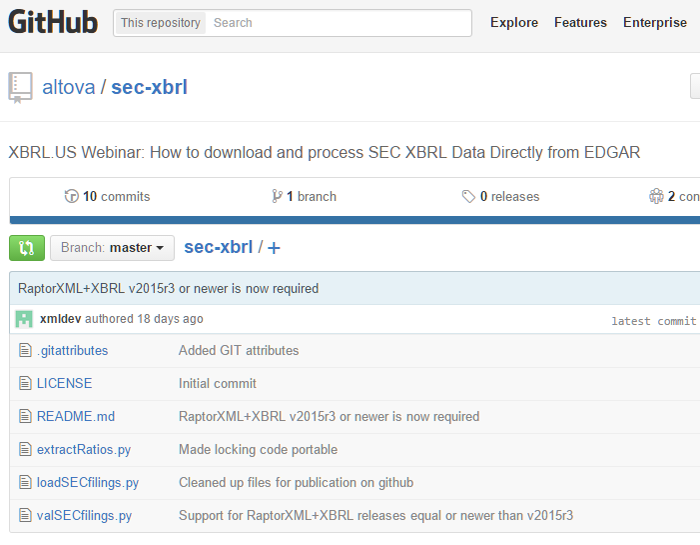
Task: Open the extractRatios.py file
Action: coord(84,450)
